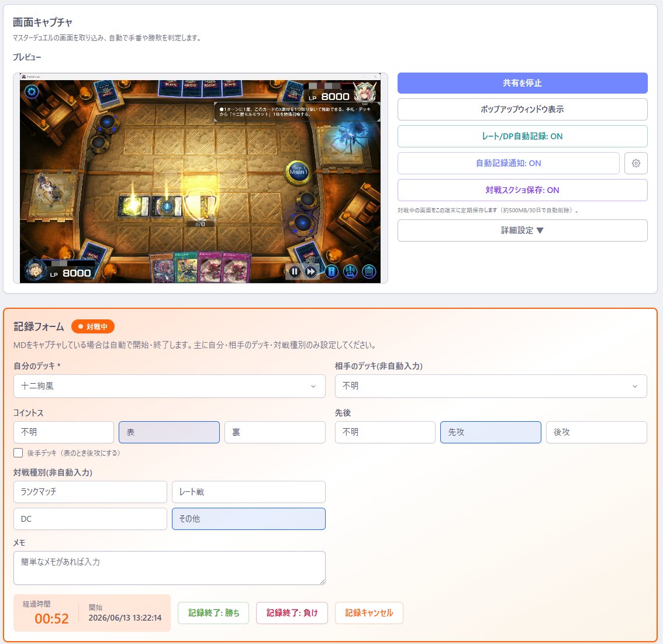Select 先攻 option
Screen dimensions: 663x644
pos(491,432)
